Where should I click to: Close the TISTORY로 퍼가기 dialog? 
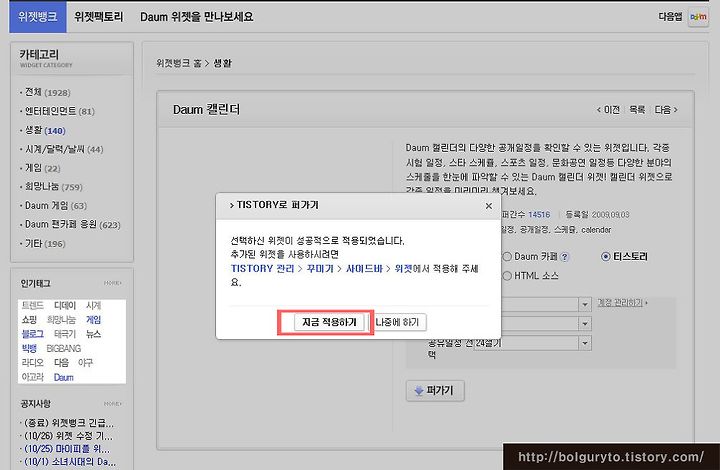(x=489, y=206)
